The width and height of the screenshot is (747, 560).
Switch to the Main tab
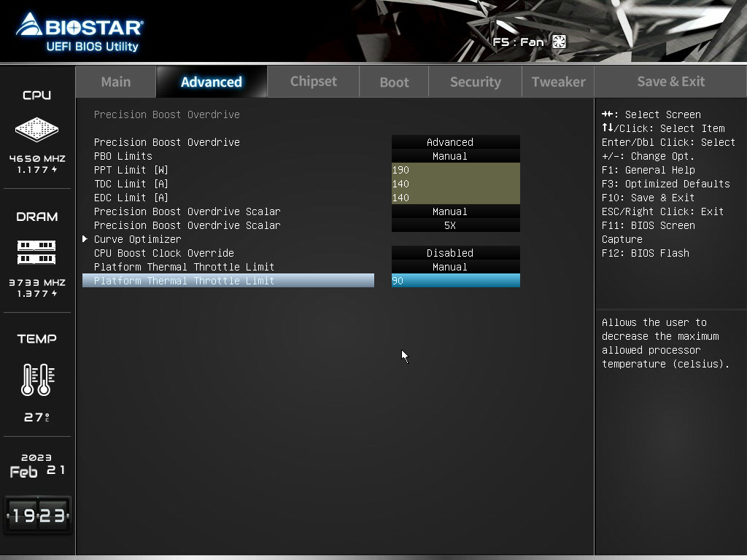coord(116,82)
